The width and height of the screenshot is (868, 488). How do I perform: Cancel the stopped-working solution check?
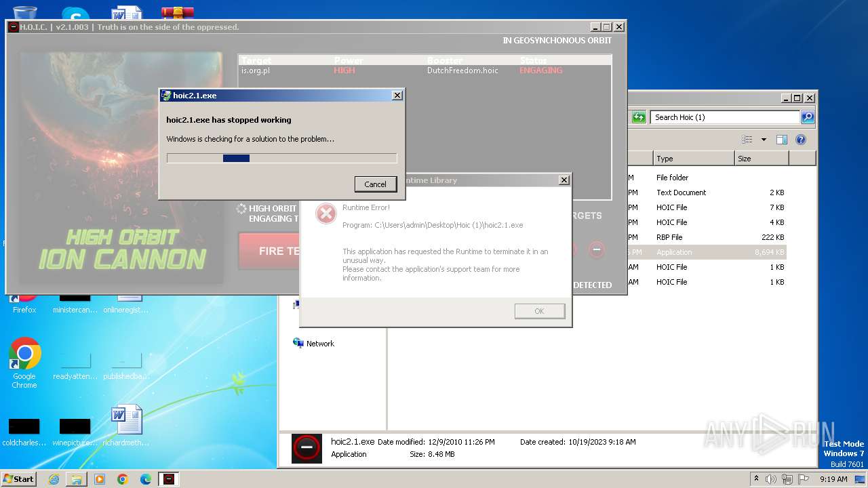click(375, 184)
